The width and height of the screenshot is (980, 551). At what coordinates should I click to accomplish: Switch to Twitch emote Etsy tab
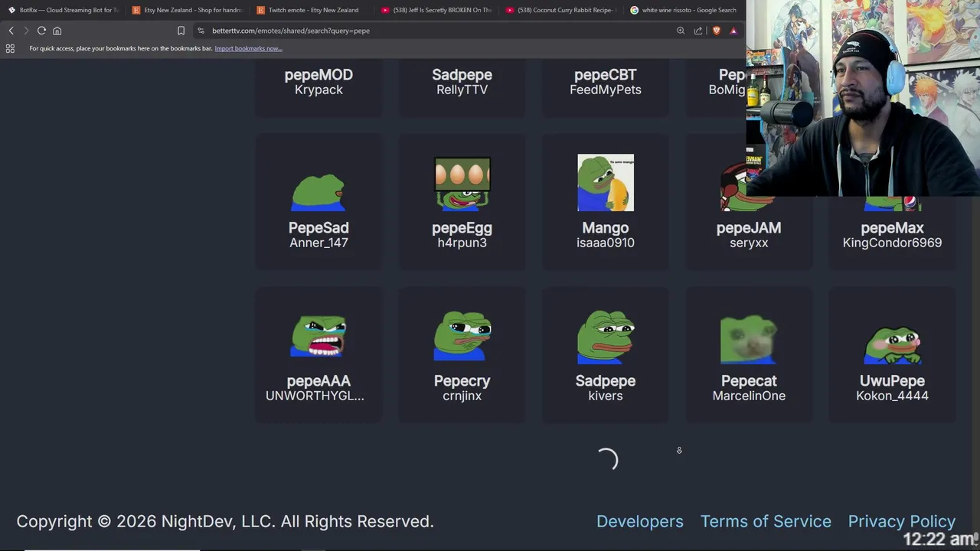[x=311, y=10]
